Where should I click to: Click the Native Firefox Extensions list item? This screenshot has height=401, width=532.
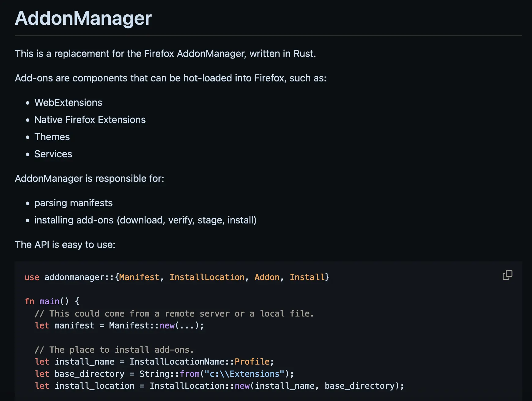click(90, 120)
